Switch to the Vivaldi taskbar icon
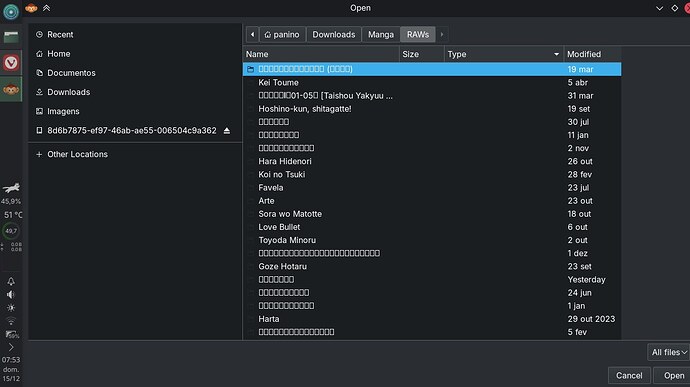Screen dimensions: 690x387 tap(11, 63)
